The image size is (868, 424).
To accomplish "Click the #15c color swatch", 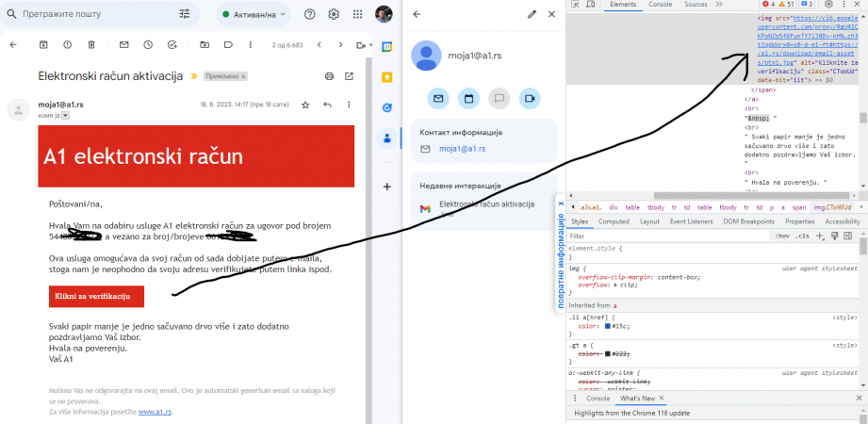I will click(x=608, y=326).
